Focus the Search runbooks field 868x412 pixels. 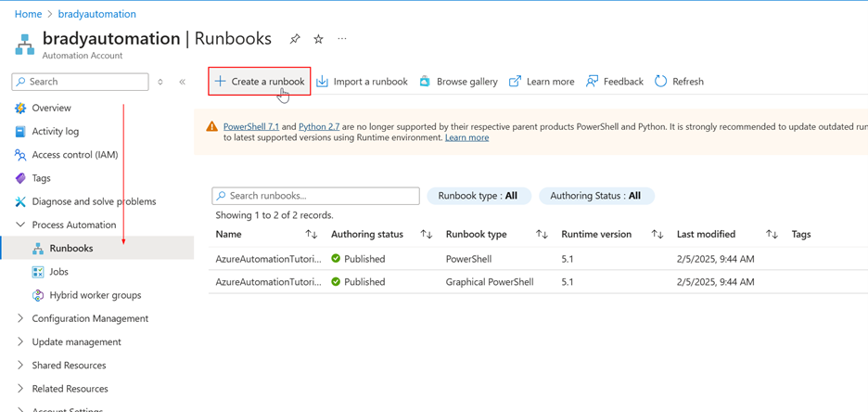[315, 196]
